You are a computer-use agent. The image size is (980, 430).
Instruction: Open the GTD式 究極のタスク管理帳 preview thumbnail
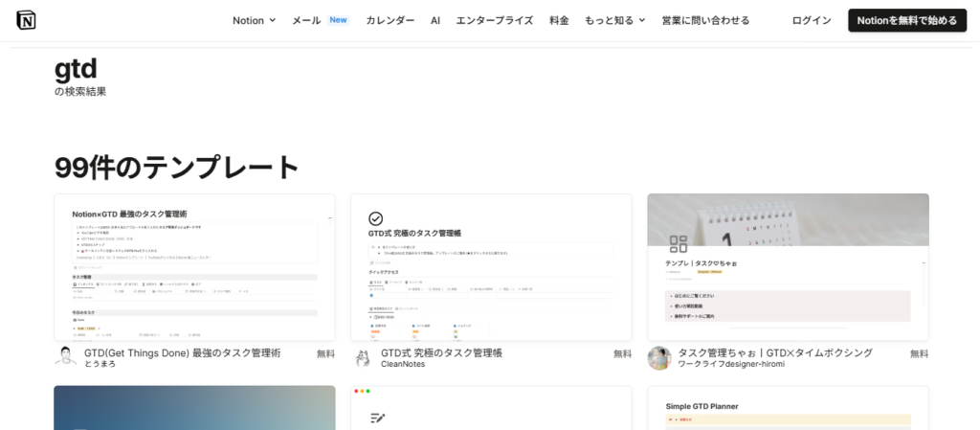pos(491,267)
